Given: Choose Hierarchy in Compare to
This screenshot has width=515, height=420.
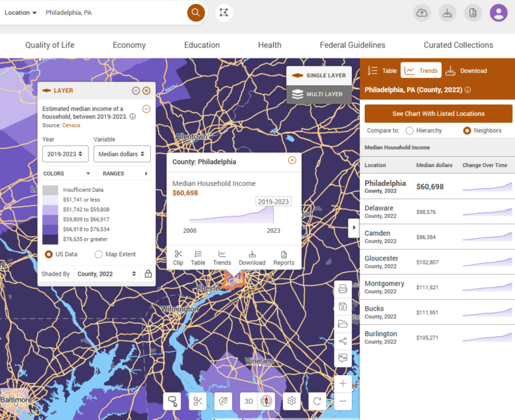Looking at the screenshot, I should pyautogui.click(x=410, y=131).
